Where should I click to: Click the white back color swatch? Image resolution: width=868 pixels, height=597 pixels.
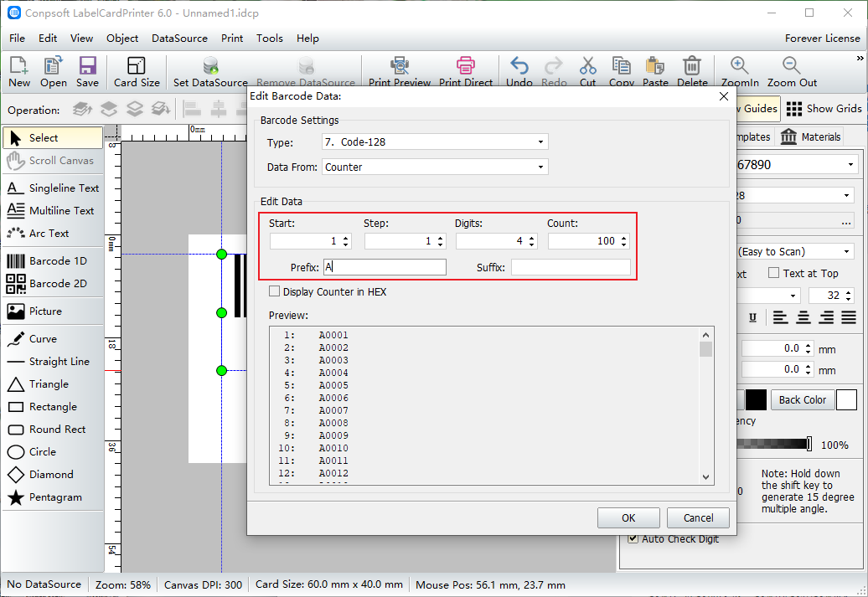(846, 399)
